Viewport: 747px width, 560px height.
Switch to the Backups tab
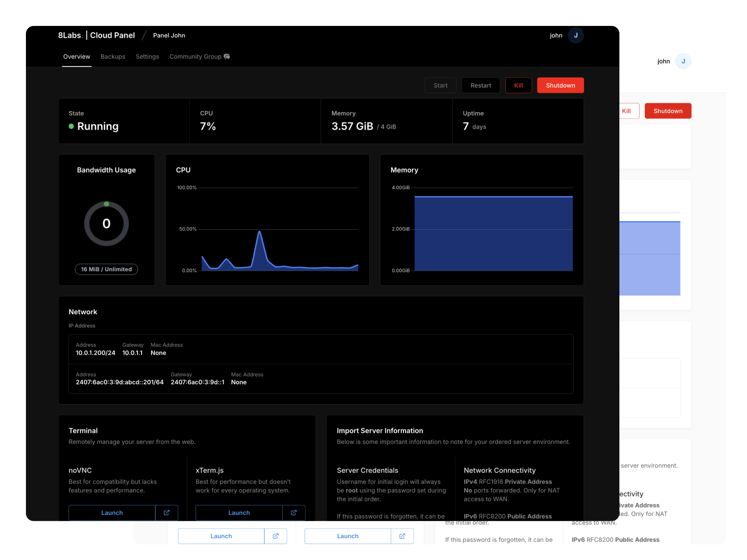point(113,57)
